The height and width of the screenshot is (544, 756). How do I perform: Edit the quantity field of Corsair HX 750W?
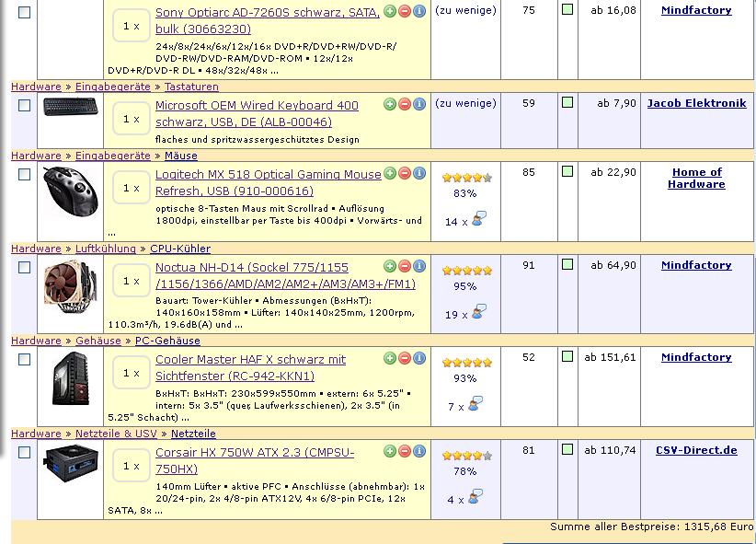coord(132,467)
